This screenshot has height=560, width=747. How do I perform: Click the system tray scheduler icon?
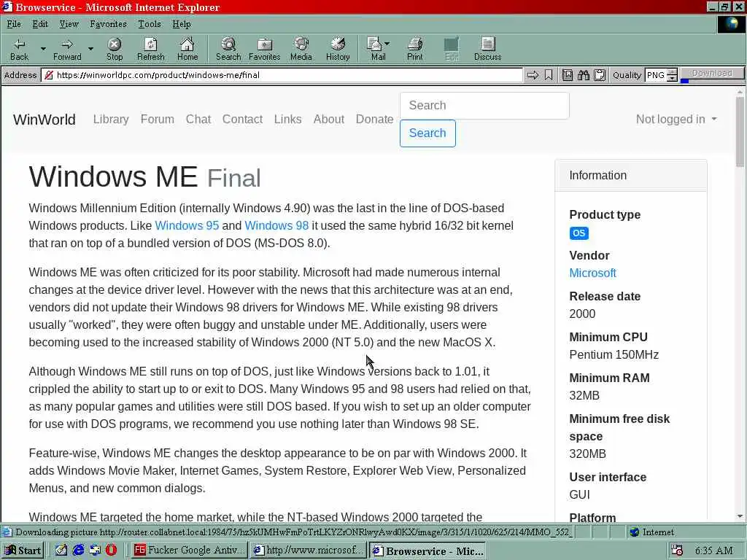pos(676,551)
